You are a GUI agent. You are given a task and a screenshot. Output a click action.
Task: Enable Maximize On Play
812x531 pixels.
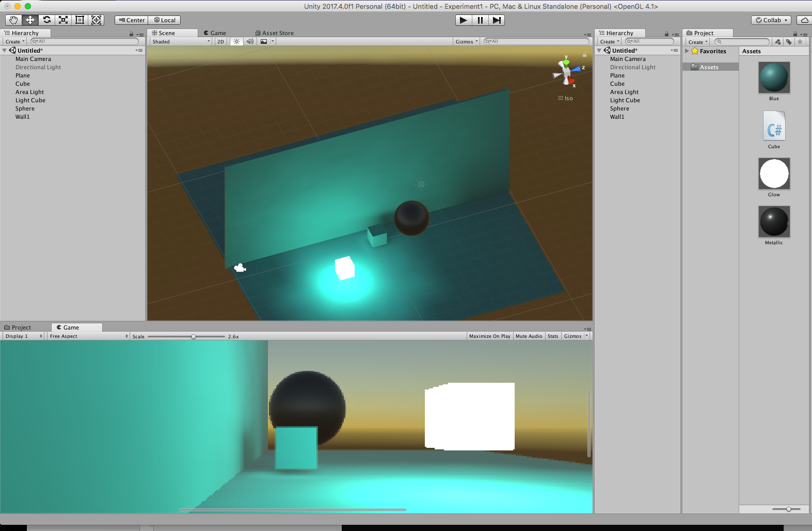point(489,336)
